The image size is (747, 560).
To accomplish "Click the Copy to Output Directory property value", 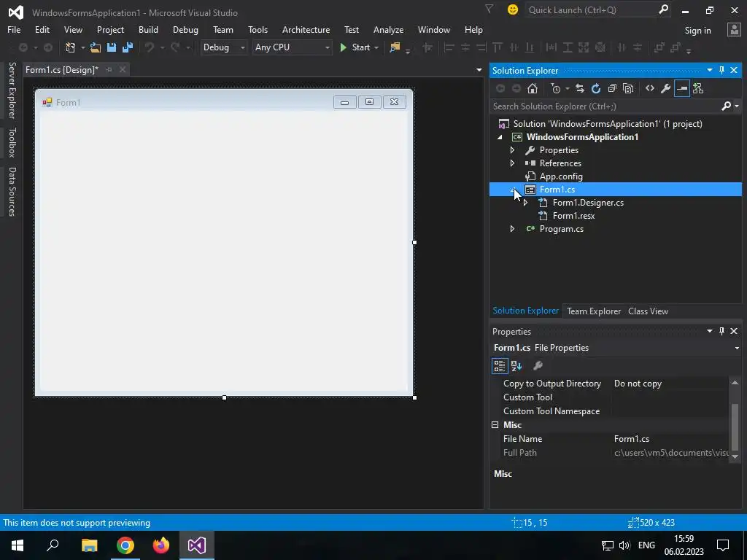I will click(x=670, y=384).
